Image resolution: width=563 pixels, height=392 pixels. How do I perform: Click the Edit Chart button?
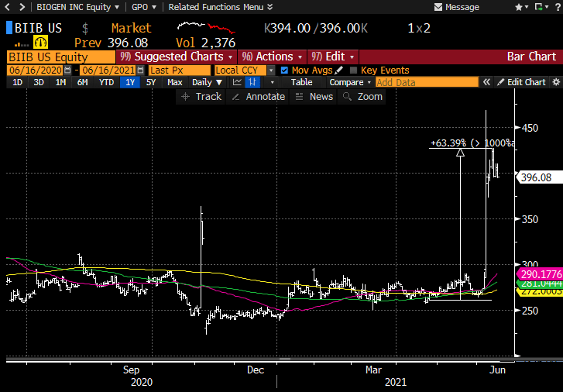point(522,82)
